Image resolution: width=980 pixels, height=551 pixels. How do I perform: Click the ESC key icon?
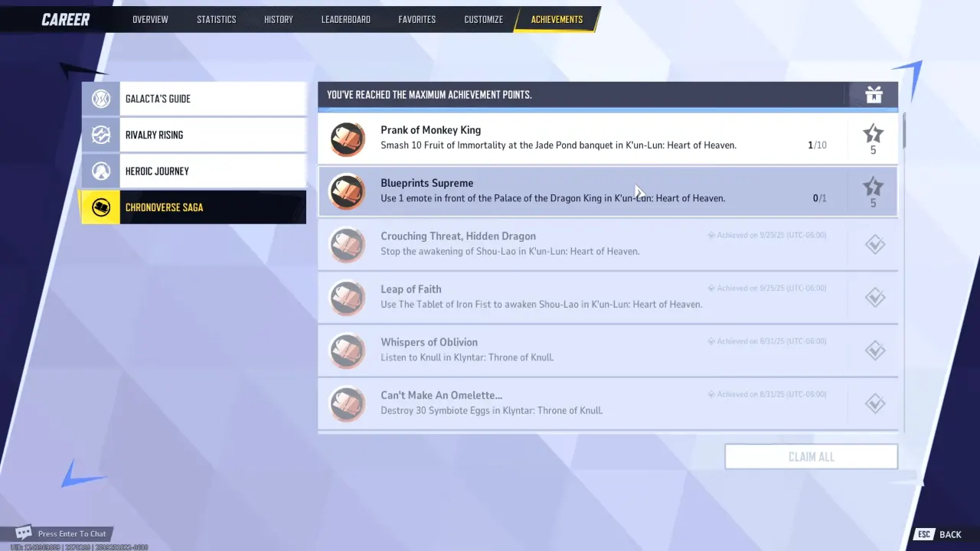(x=924, y=534)
